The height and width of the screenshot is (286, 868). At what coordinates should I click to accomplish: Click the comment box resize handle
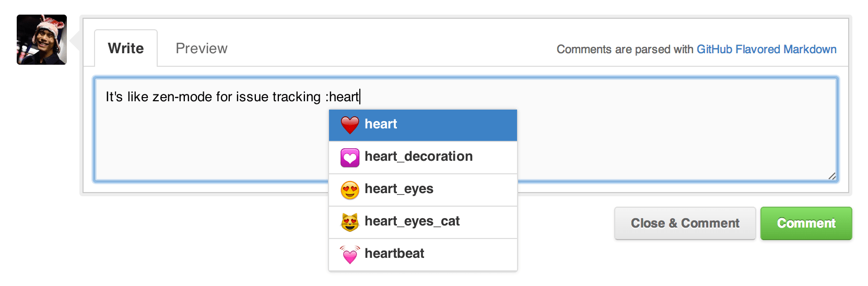click(x=832, y=176)
